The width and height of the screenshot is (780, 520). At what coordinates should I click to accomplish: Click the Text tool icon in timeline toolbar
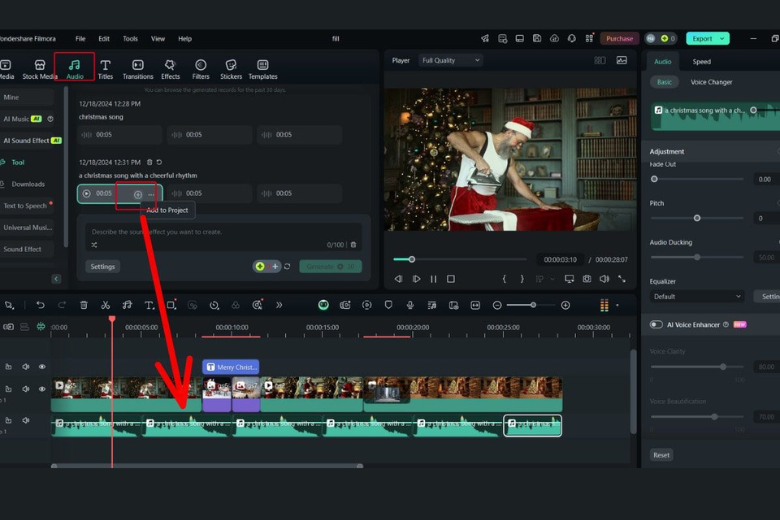tap(149, 305)
